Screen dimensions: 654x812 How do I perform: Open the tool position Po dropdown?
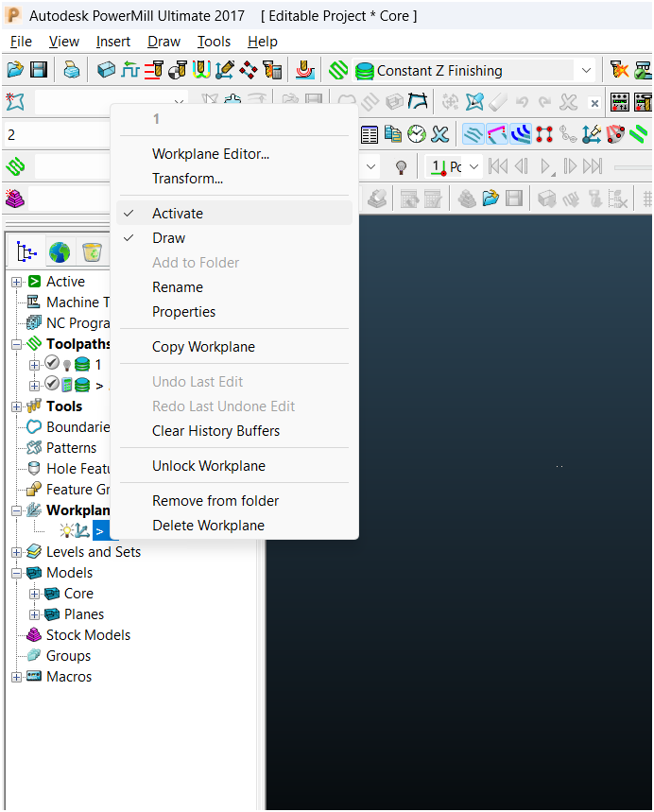[473, 166]
